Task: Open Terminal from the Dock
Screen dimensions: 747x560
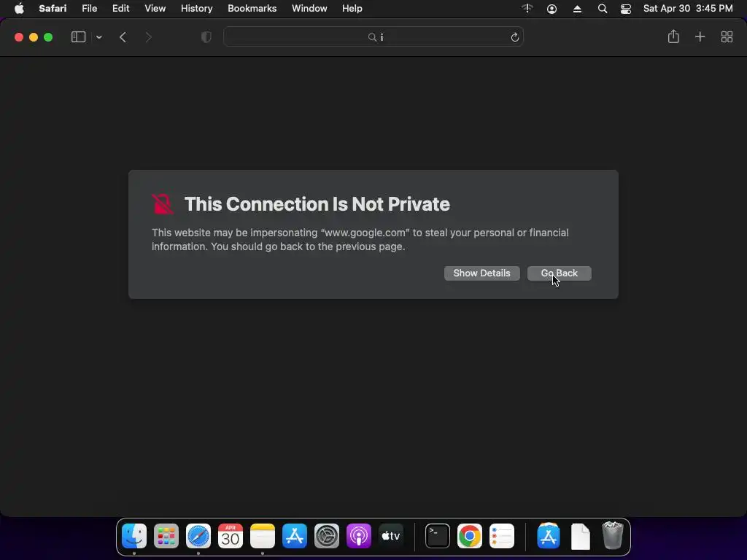Action: (438, 536)
